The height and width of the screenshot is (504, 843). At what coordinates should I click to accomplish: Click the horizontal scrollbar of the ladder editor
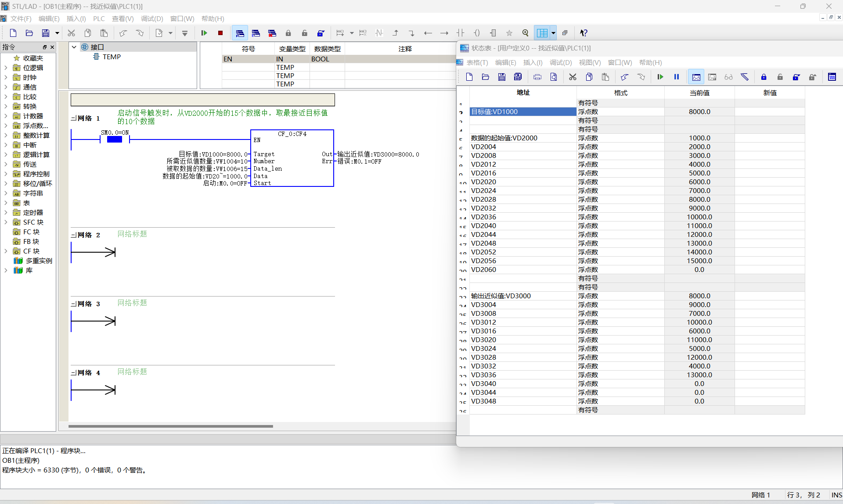click(171, 426)
